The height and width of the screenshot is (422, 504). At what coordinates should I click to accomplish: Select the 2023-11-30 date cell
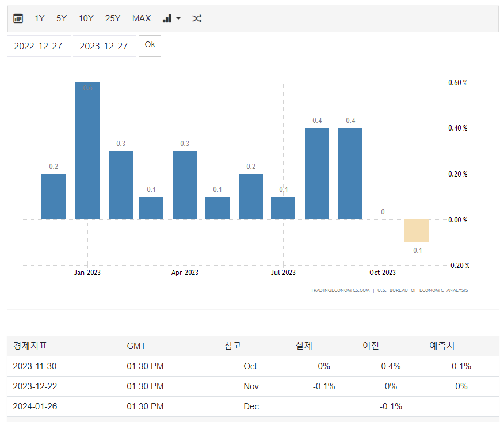35,366
